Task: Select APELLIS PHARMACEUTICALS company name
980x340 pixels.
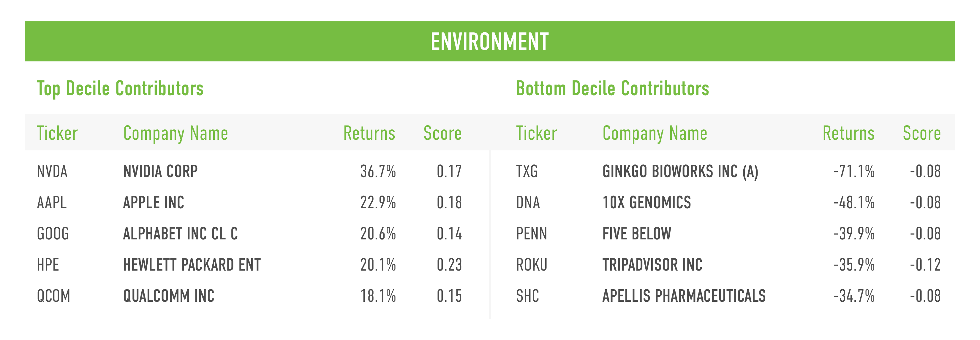Action: pyautogui.click(x=684, y=296)
